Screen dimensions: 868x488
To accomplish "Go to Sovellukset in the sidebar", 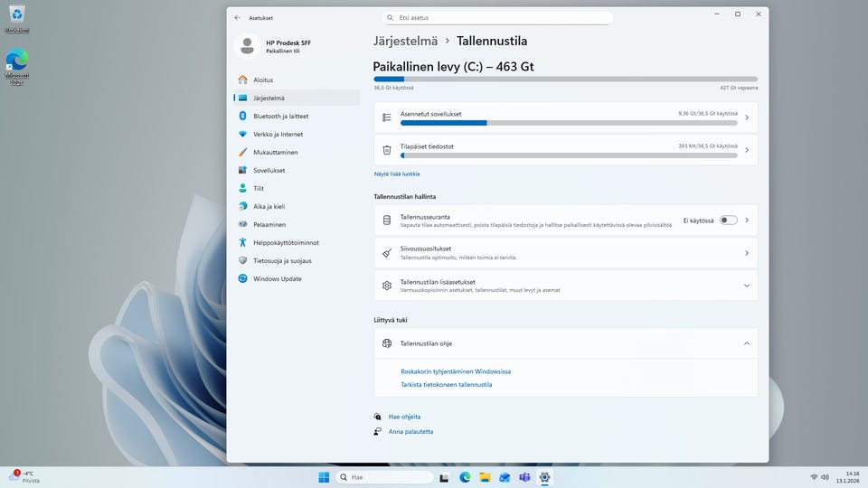I will pos(269,170).
